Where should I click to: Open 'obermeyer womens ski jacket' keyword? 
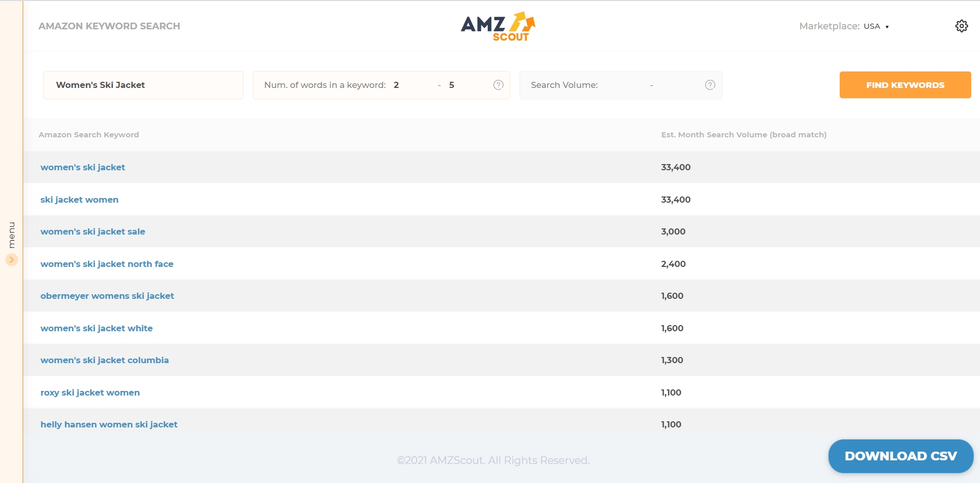click(x=107, y=295)
